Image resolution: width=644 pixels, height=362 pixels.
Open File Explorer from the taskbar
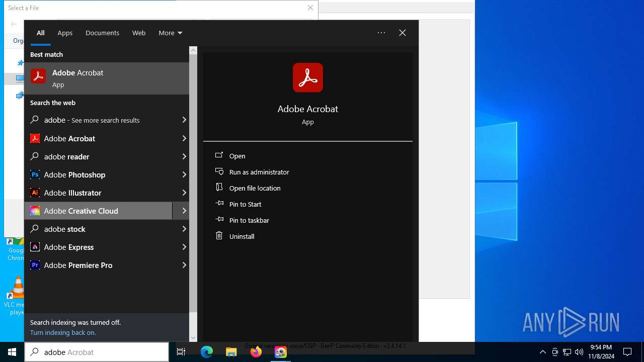[231, 352]
